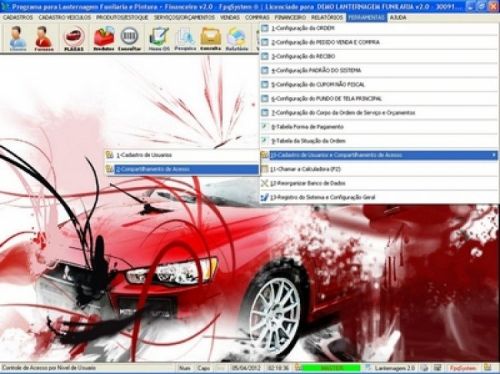Click the checkmark icon beside Registro do Sistema
Screen dimensions: 500x374
265,197
